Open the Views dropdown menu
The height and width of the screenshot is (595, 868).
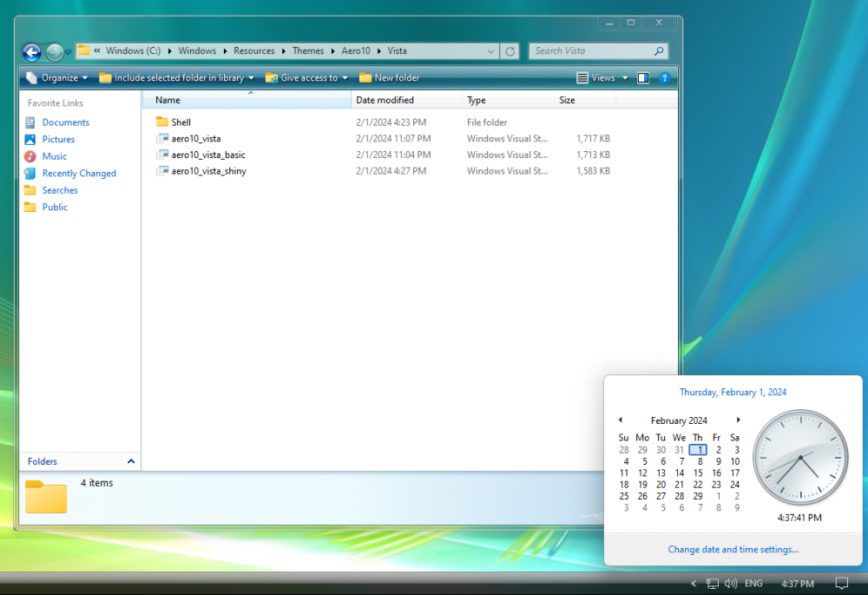602,78
